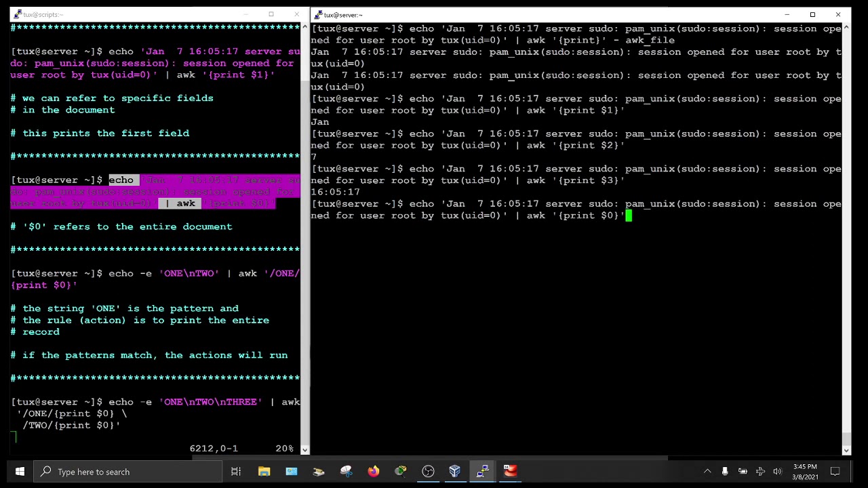Maximize the tux@server window

pyautogui.click(x=812, y=14)
